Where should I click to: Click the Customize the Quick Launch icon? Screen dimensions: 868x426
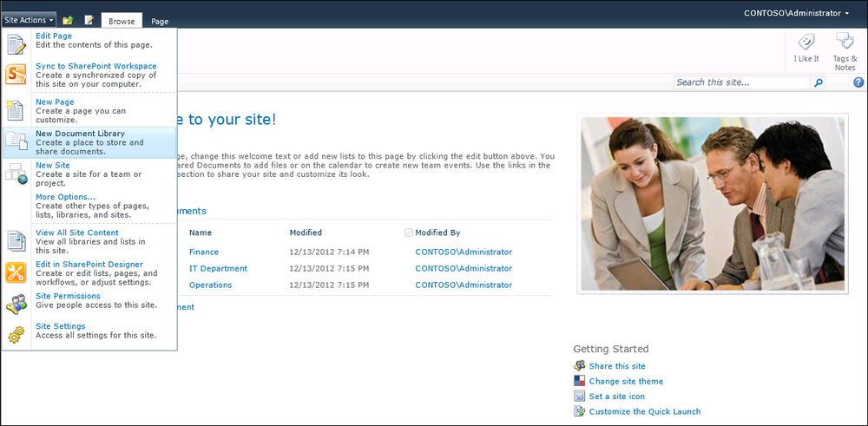580,411
